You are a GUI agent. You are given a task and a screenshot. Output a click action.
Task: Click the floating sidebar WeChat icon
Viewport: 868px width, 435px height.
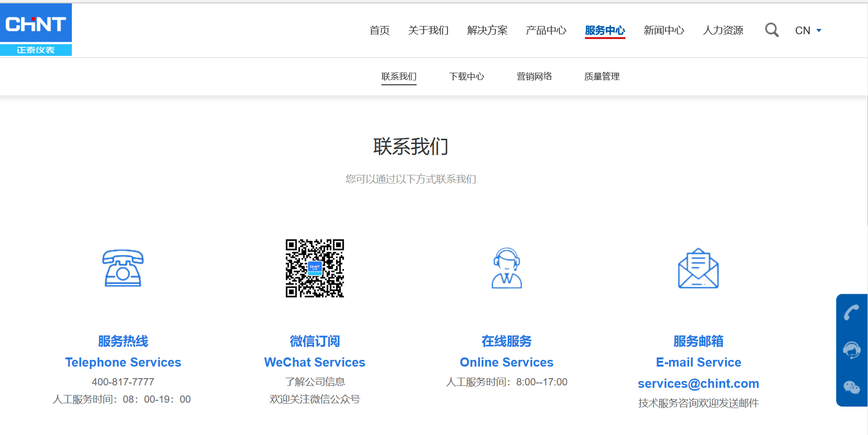tap(852, 387)
